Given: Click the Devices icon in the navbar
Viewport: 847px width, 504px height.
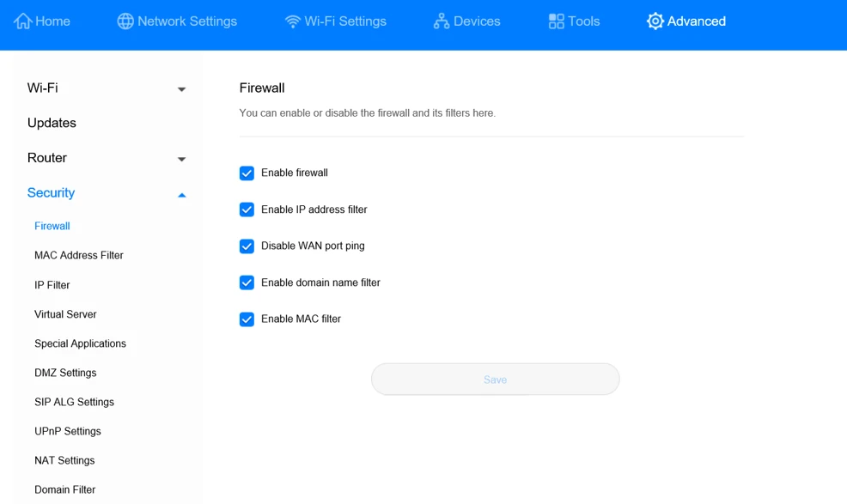Looking at the screenshot, I should tap(440, 21).
